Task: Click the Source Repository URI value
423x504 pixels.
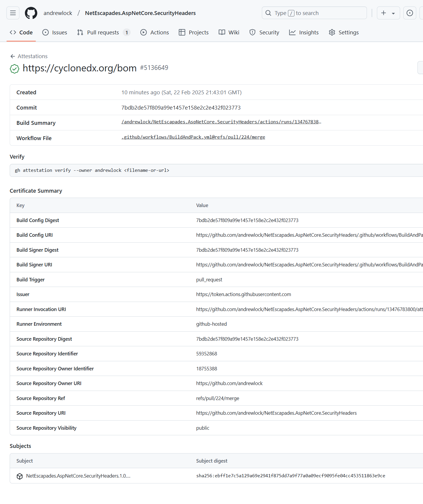Action: (x=277, y=413)
